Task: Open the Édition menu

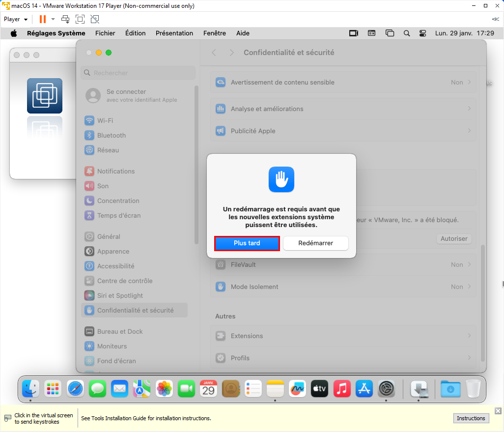Action: [135, 33]
